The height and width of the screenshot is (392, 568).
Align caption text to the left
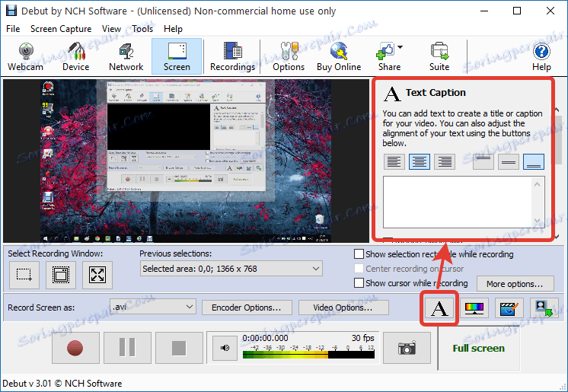[x=394, y=161]
